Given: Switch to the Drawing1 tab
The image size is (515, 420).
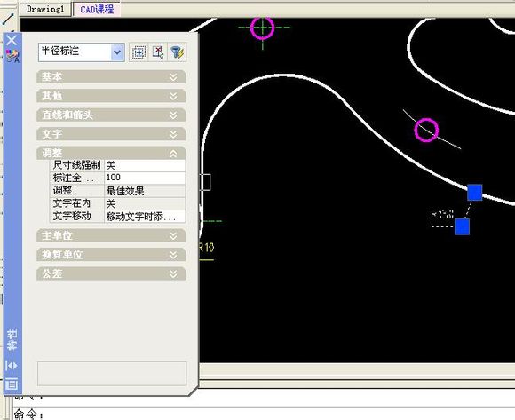Looking at the screenshot, I should [x=45, y=9].
